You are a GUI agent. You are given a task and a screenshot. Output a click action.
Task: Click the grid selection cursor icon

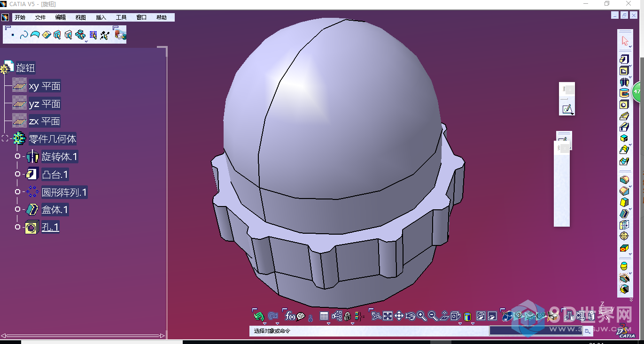point(93,35)
